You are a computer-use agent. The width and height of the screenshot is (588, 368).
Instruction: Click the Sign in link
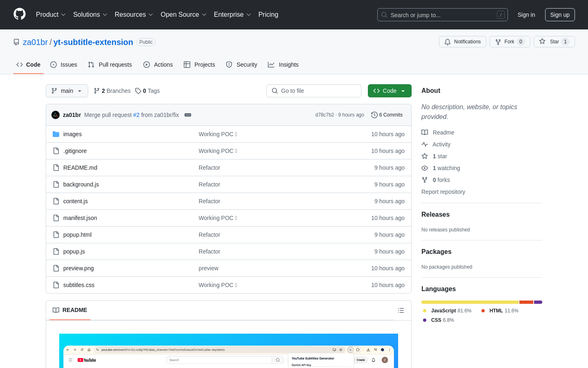pyautogui.click(x=526, y=15)
